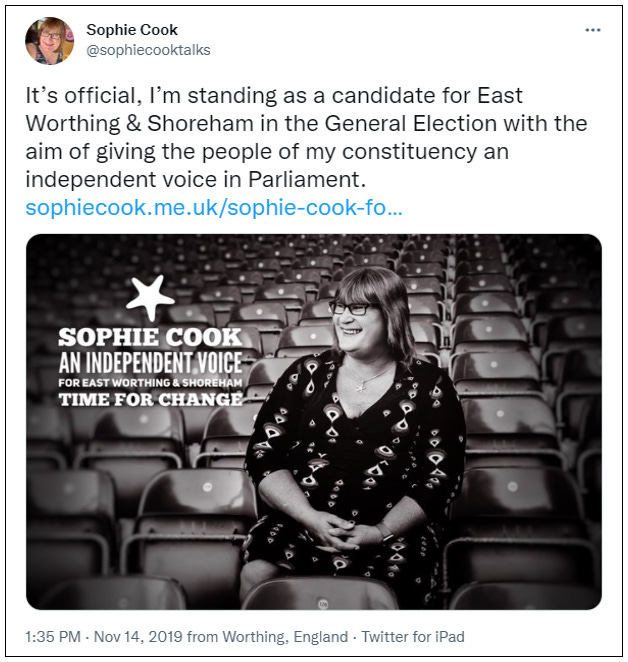The image size is (628, 662).
Task: Click the @sophiecooktalks handle
Action: 148,50
